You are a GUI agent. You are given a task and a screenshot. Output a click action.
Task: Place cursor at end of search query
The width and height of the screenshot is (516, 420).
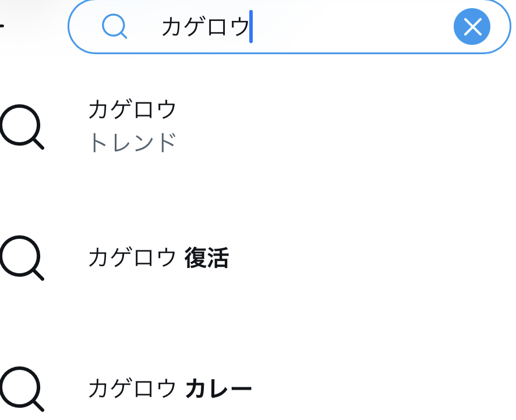[251, 27]
